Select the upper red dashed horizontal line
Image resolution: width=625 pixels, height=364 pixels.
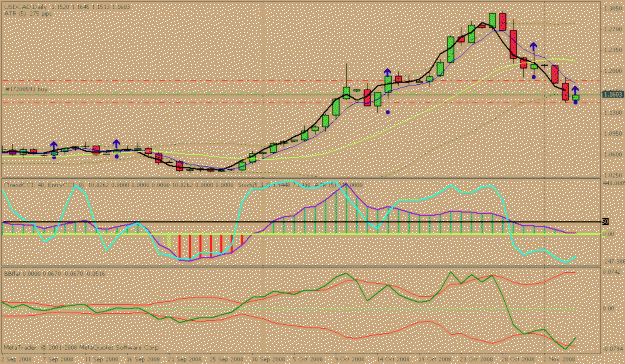click(301, 81)
